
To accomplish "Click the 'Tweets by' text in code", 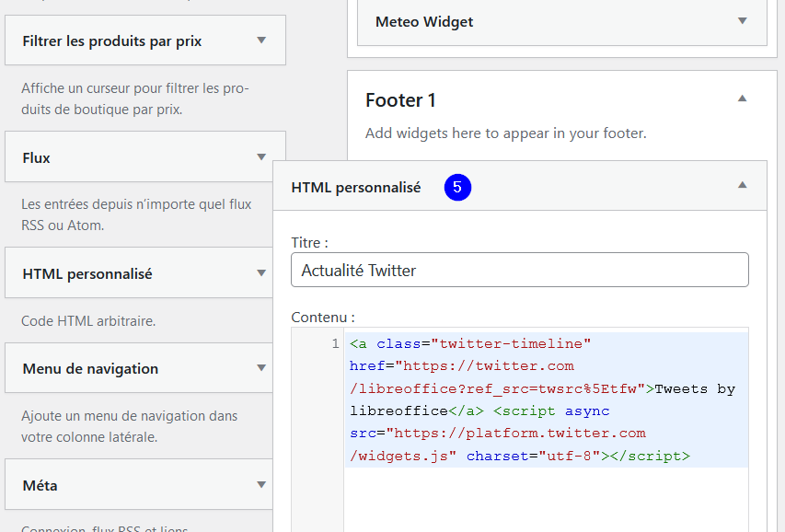I will tap(695, 388).
